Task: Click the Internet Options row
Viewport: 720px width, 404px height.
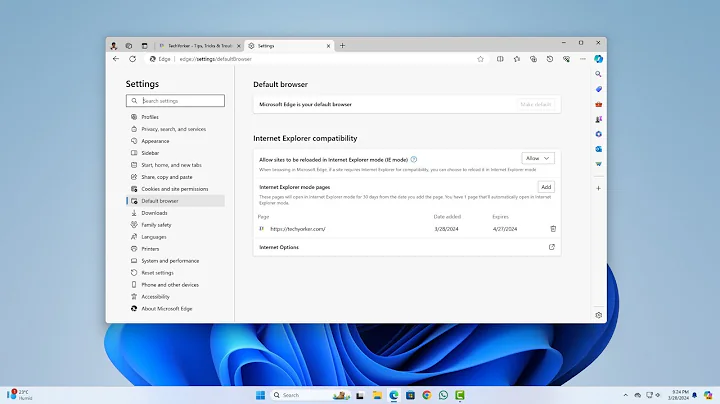Action: pyautogui.click(x=407, y=247)
